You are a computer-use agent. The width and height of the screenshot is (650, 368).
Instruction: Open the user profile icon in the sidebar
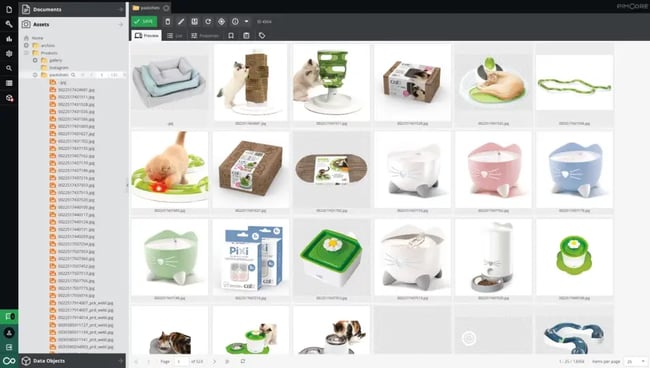pyautogui.click(x=9, y=332)
